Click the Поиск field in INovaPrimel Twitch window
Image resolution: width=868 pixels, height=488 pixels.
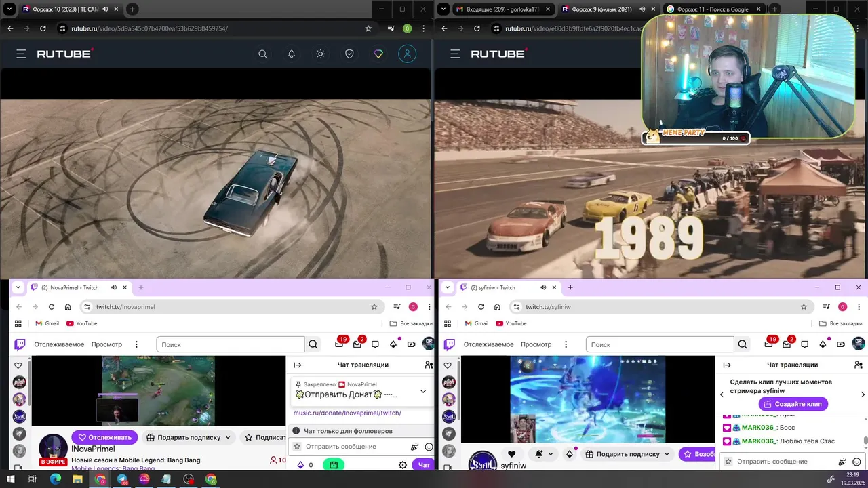230,344
